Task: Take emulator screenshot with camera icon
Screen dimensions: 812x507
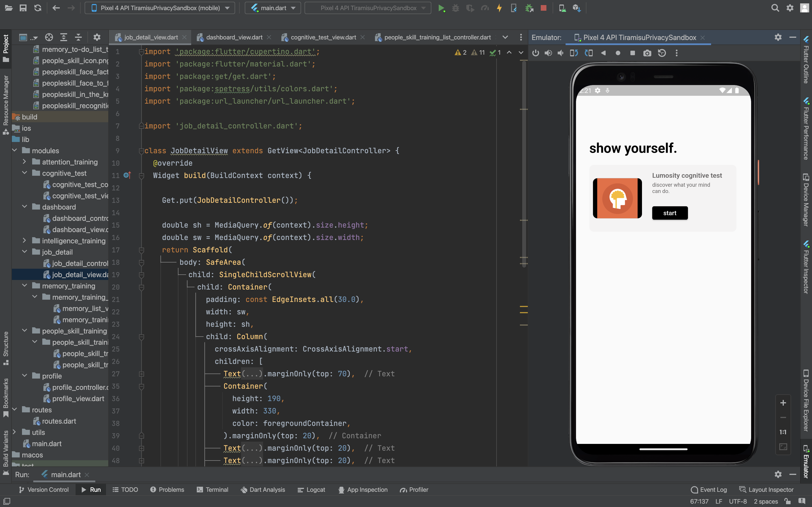Action: [647, 53]
